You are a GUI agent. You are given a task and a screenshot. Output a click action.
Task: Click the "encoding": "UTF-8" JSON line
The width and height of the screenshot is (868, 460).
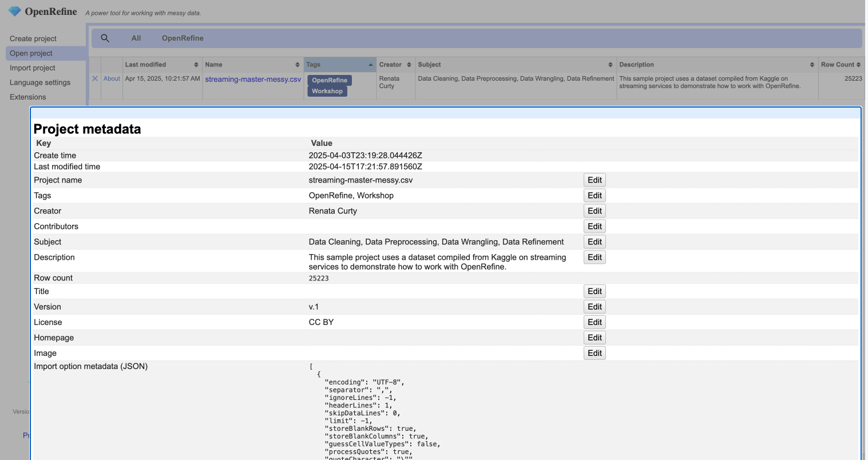pos(364,382)
